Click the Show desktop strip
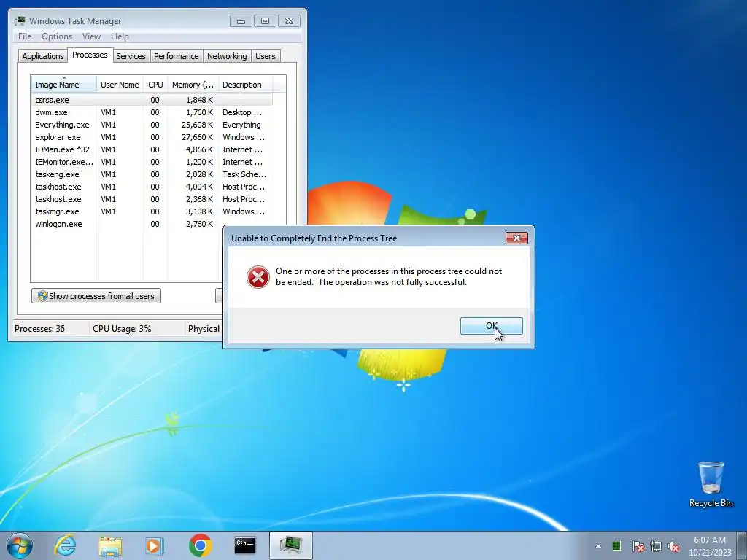The image size is (747, 560). (x=743, y=546)
